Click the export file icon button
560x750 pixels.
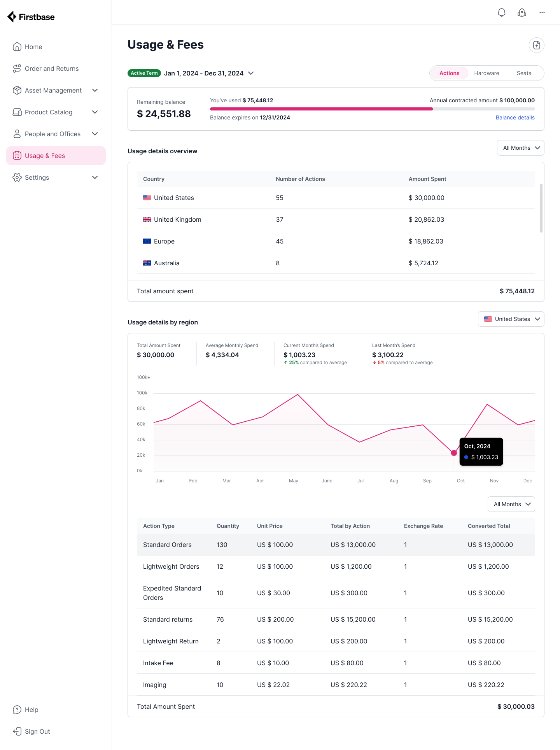tap(537, 45)
